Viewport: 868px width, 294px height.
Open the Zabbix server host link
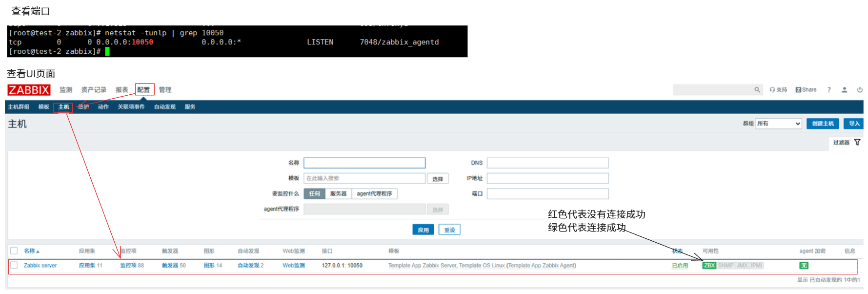(x=40, y=266)
